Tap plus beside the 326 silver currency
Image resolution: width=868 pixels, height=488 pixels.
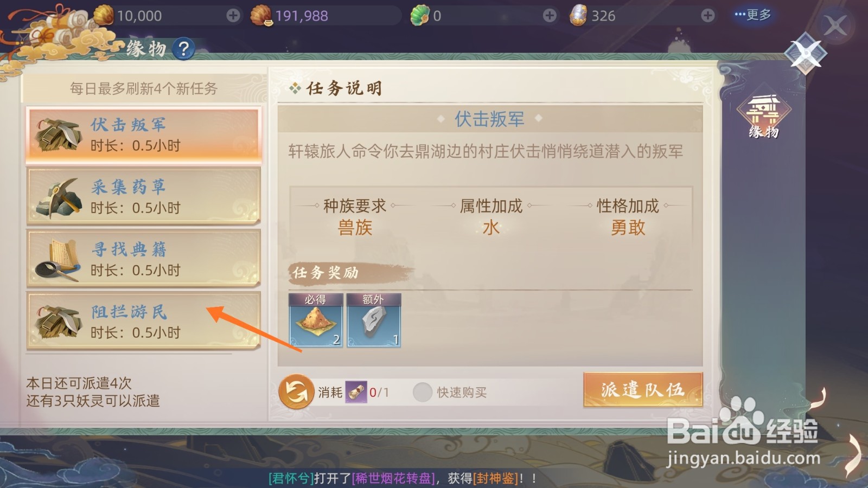[707, 16]
